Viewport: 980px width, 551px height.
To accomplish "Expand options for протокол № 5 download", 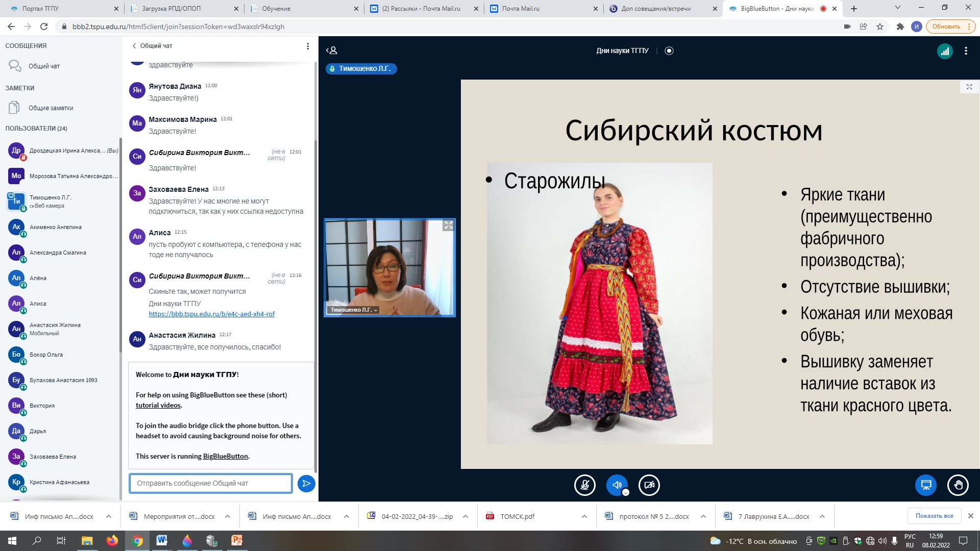I will coord(703,516).
